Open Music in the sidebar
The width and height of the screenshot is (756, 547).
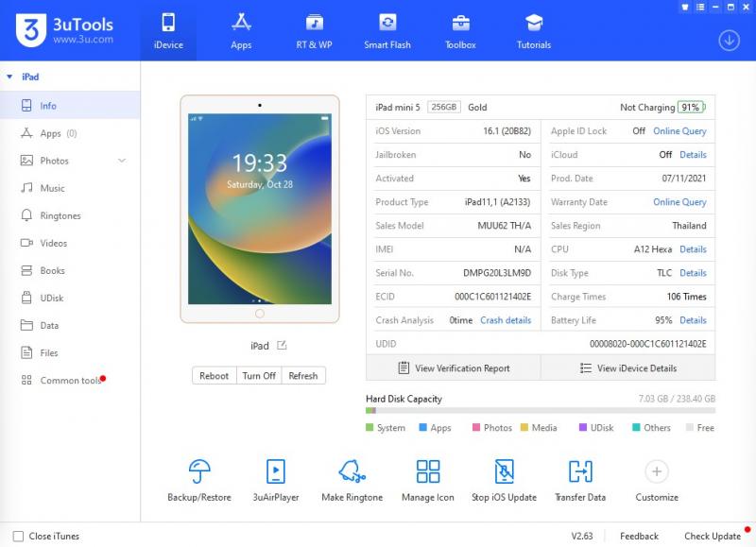coord(70,188)
